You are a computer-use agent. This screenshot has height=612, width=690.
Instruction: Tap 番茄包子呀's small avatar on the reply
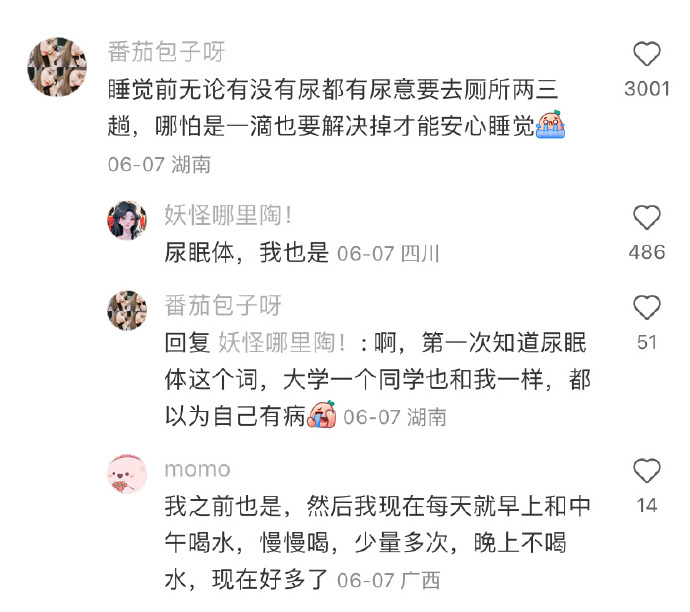point(127,310)
